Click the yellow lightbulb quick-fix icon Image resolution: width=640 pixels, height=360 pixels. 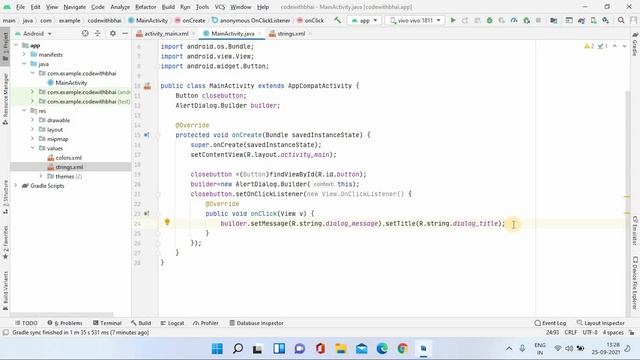(167, 222)
